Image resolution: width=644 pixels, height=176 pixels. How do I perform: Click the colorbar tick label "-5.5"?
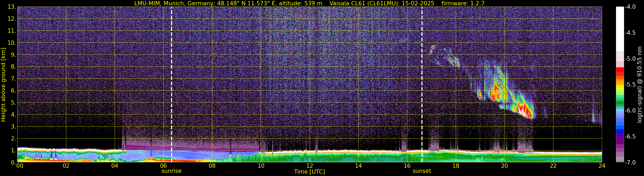[x=630, y=85]
